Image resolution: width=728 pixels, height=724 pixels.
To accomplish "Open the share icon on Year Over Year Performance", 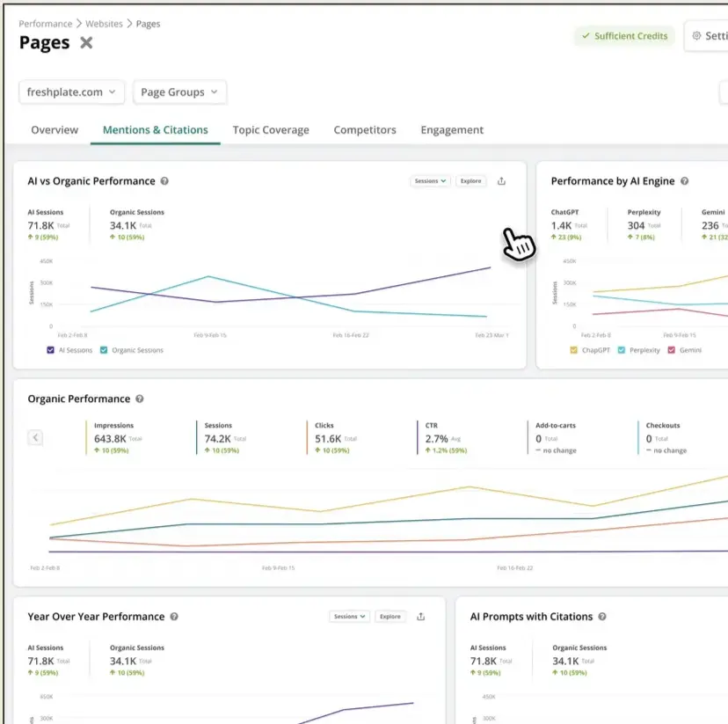I will pos(419,616).
